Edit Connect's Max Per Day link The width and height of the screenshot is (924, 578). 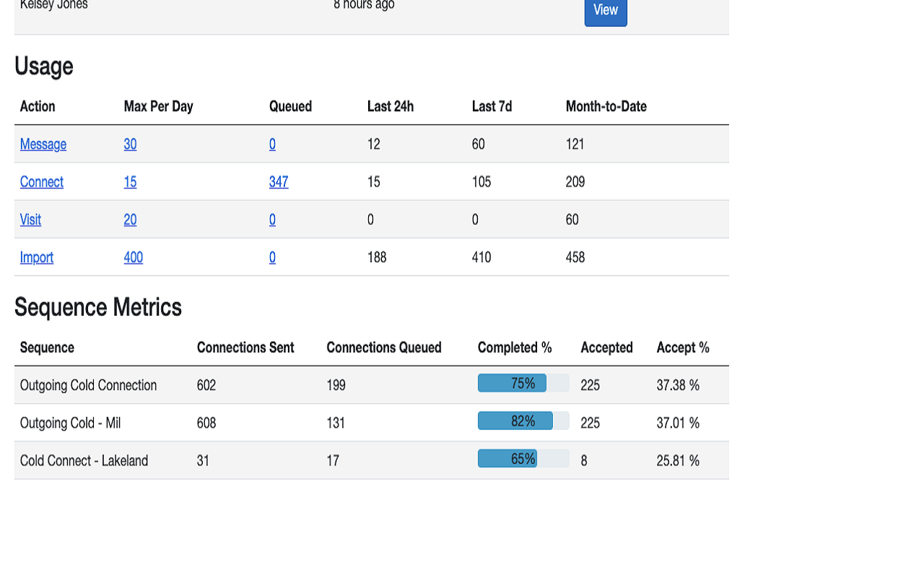coord(130,182)
